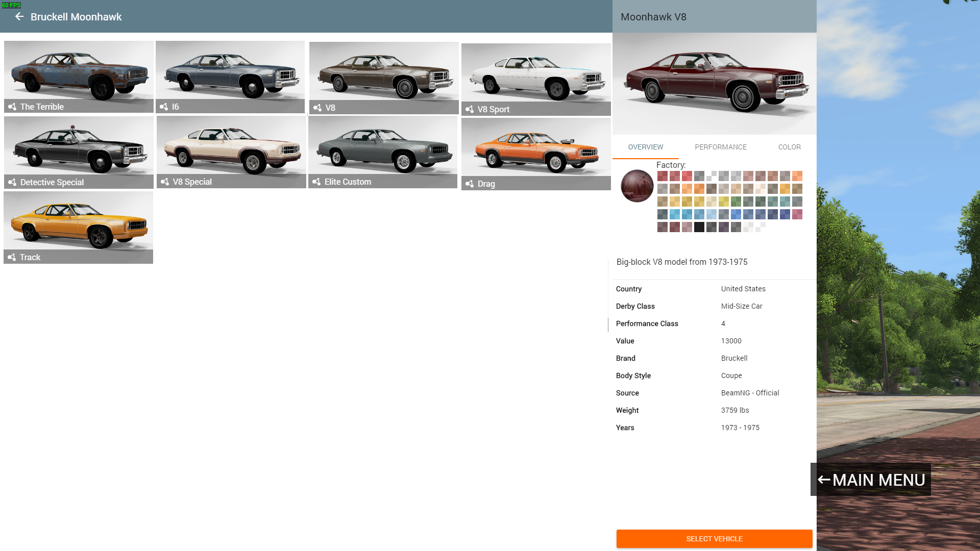Click the Bruckell Moonhawk header title
The height and width of the screenshot is (551, 980).
(x=76, y=17)
